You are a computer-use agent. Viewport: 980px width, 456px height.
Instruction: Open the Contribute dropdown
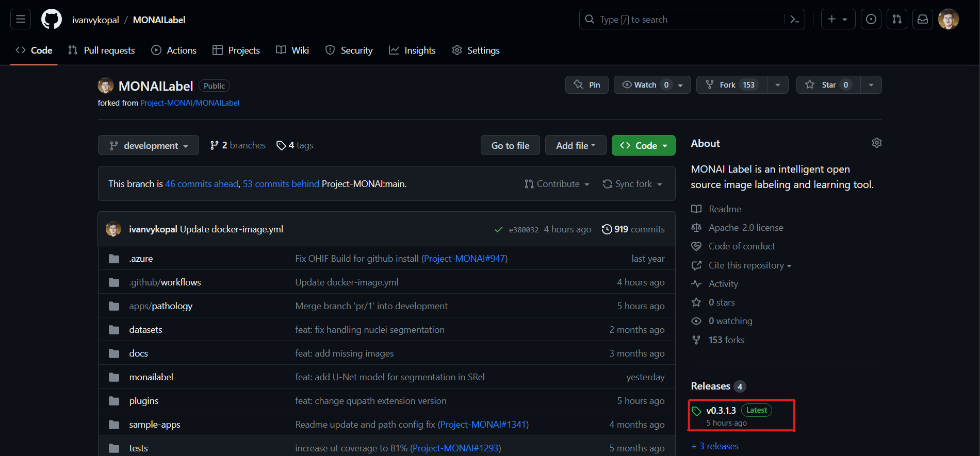557,184
